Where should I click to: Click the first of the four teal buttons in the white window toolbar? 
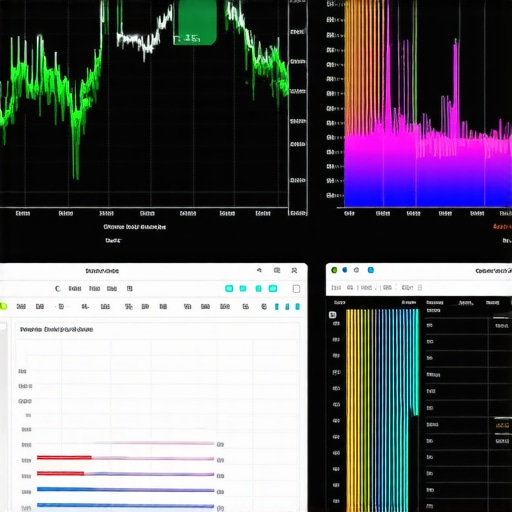pos(229,289)
